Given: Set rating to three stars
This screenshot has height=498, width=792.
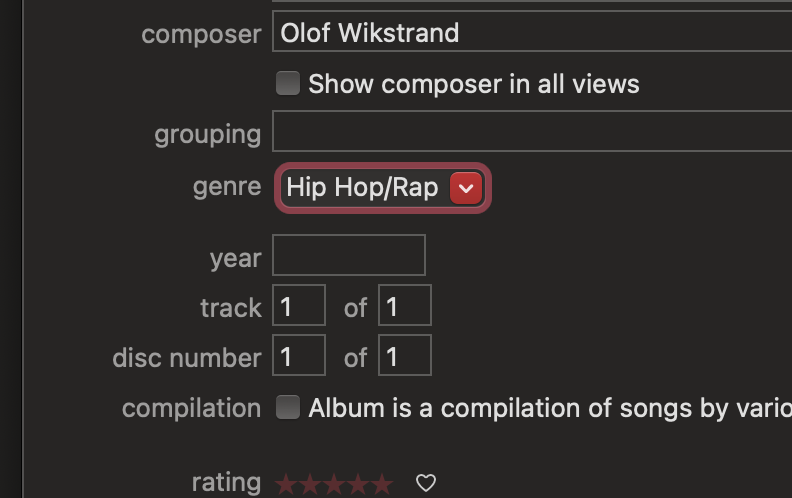Looking at the screenshot, I should (x=334, y=484).
